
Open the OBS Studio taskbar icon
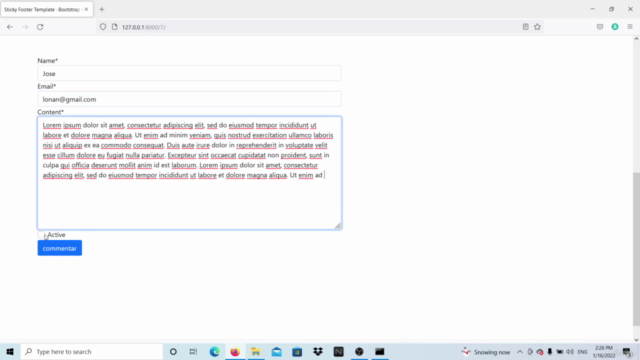click(359, 351)
